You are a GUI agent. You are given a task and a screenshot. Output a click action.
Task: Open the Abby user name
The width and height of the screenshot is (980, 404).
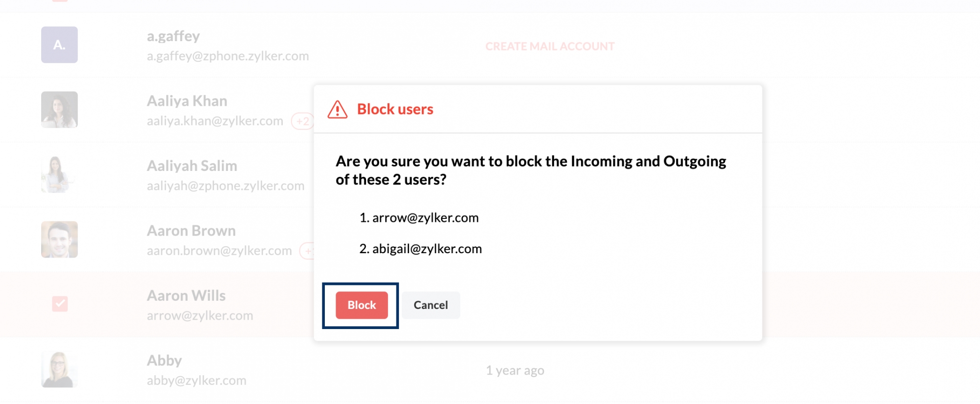(x=165, y=360)
